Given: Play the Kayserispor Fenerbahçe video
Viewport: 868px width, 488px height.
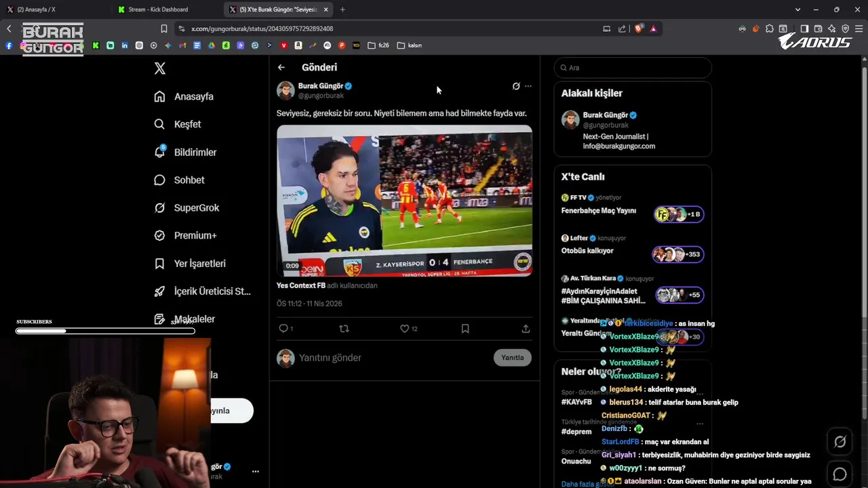Looking at the screenshot, I should (404, 200).
